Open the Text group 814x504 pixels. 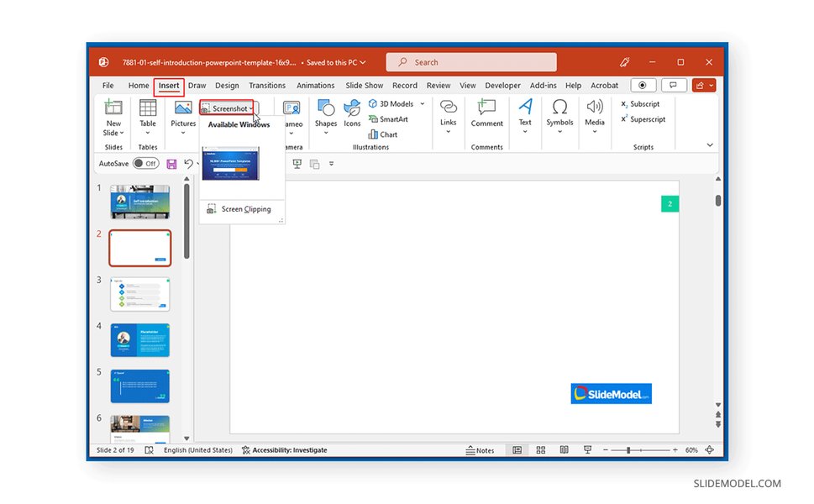coord(525,117)
